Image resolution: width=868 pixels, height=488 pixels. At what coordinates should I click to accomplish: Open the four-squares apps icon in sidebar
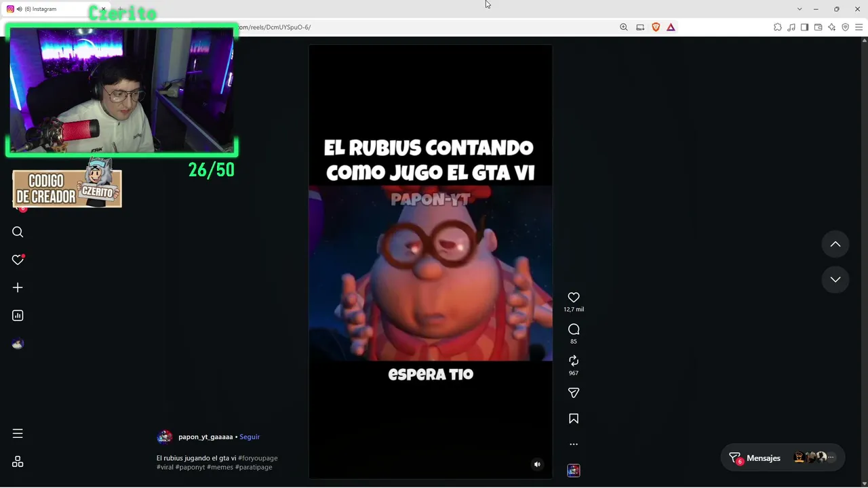pos(18,462)
